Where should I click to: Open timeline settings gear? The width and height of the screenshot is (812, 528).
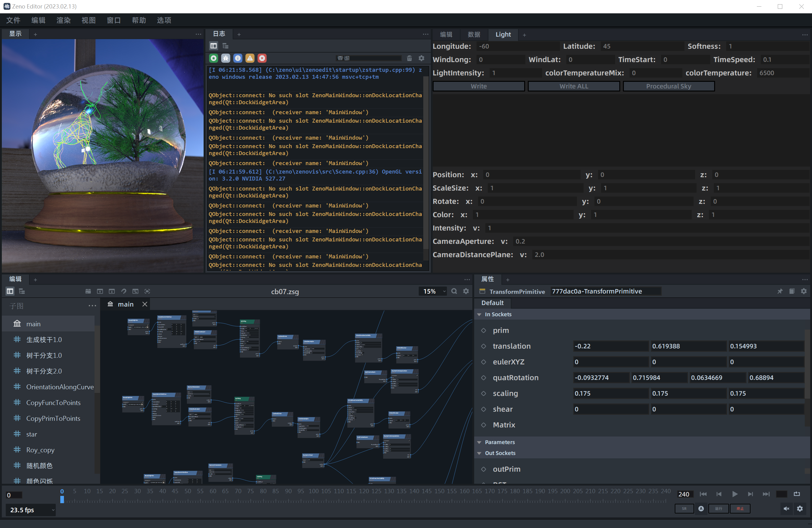[x=800, y=509]
